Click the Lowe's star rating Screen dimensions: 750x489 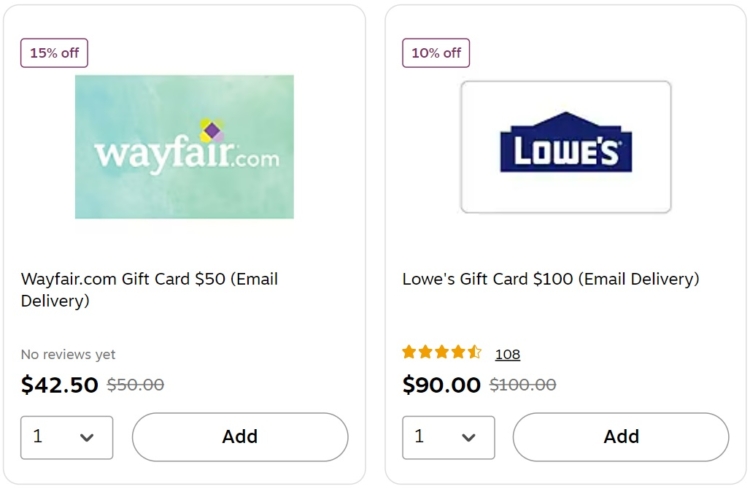(441, 352)
